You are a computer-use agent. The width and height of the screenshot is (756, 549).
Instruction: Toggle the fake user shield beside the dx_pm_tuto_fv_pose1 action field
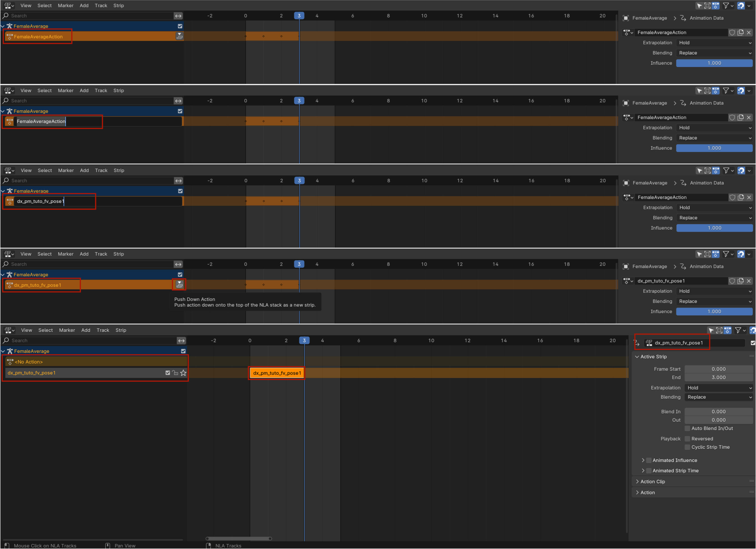[732, 281]
